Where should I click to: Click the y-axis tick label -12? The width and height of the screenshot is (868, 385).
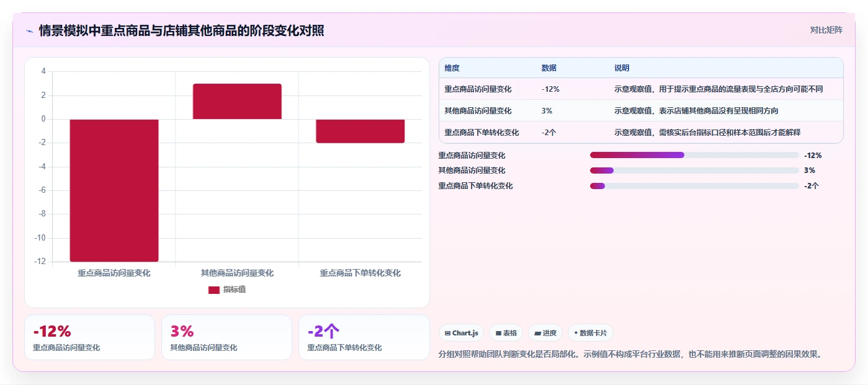(40, 262)
